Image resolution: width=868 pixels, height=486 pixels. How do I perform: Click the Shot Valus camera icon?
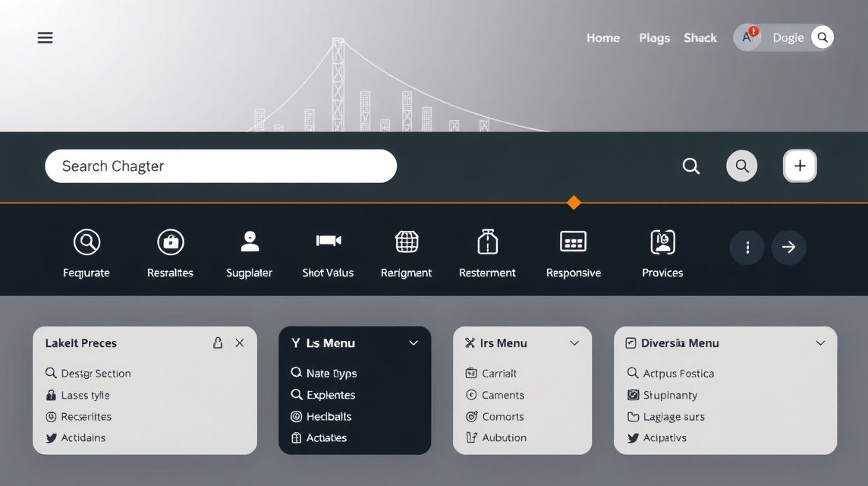click(328, 241)
